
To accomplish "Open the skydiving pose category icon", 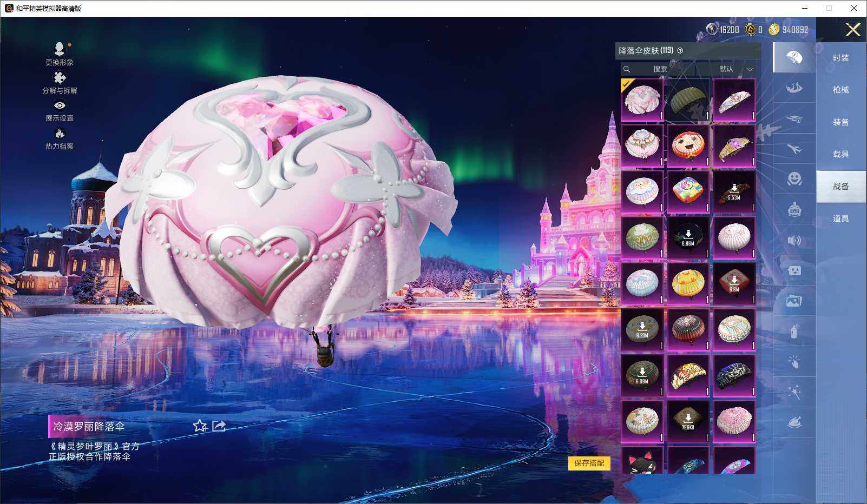I will pyautogui.click(x=794, y=88).
